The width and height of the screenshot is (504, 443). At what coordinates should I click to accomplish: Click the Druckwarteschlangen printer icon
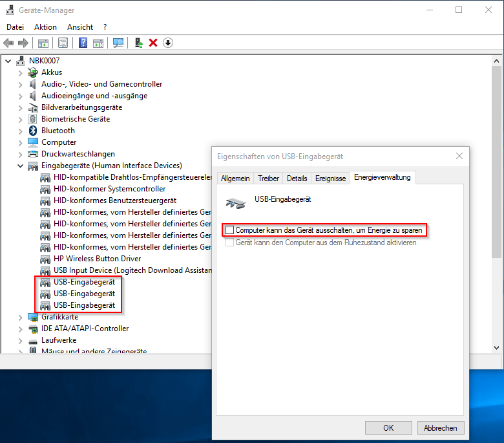tap(33, 154)
